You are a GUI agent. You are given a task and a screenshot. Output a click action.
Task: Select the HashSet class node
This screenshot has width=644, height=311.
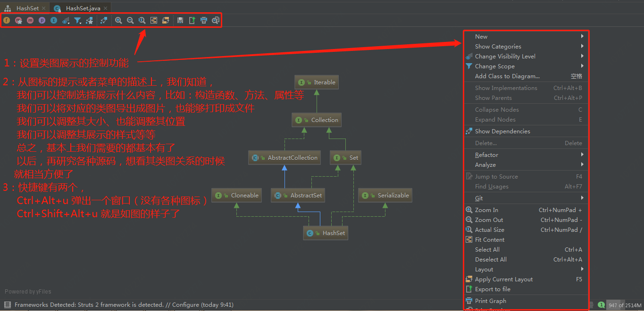[x=326, y=233]
